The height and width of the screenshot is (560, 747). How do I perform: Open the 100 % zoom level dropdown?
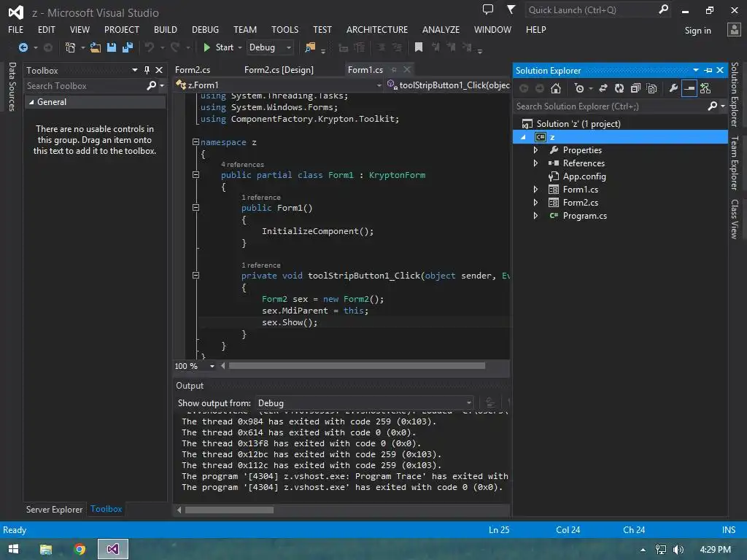point(212,366)
